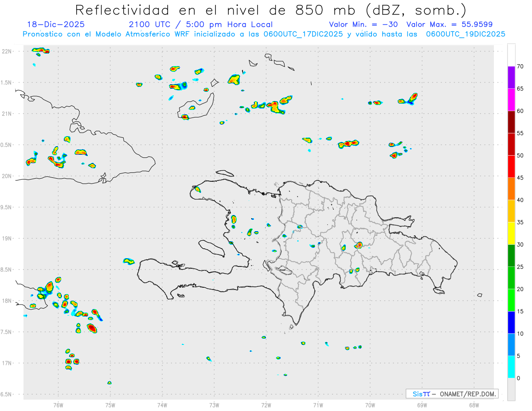This screenshot has width=532, height=411.
Task: Click the '0600UTC_19DIC2025' validity end time
Action: click(x=465, y=34)
